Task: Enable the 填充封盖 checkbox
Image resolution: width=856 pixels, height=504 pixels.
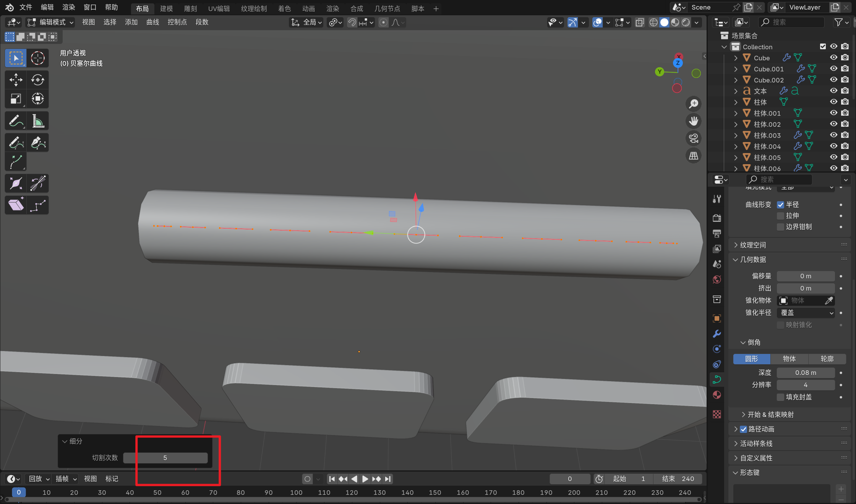Action: point(781,397)
